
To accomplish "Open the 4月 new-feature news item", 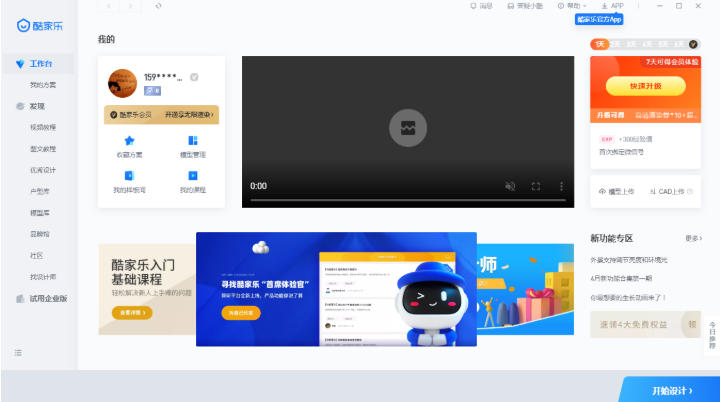I will point(621,278).
